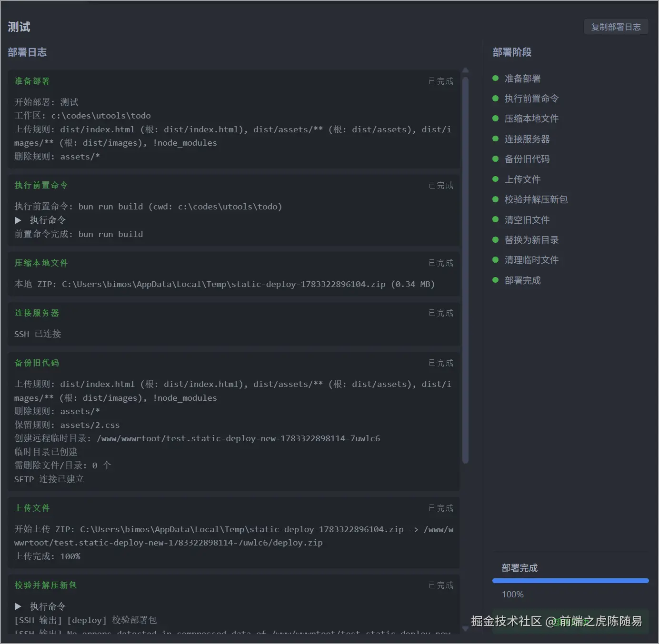Expand 执行命令 details under 执行前置命令 section
The image size is (659, 644).
click(40, 220)
